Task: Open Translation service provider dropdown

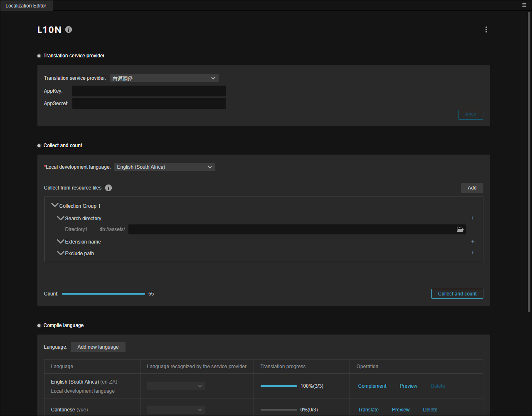Action: [x=164, y=78]
